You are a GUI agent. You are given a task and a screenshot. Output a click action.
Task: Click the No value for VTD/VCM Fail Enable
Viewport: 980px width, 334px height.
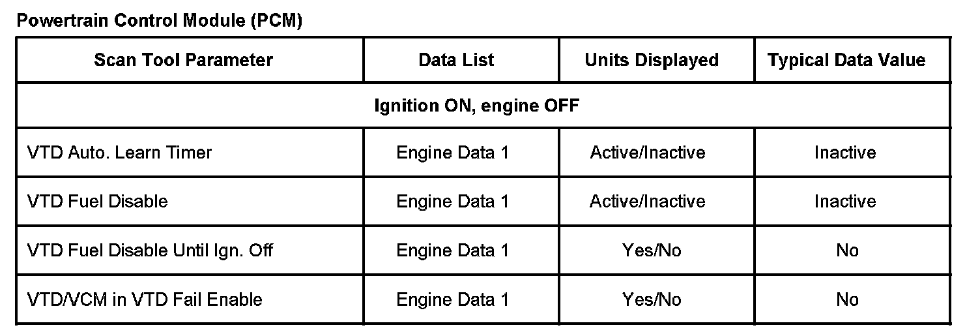[x=847, y=299]
